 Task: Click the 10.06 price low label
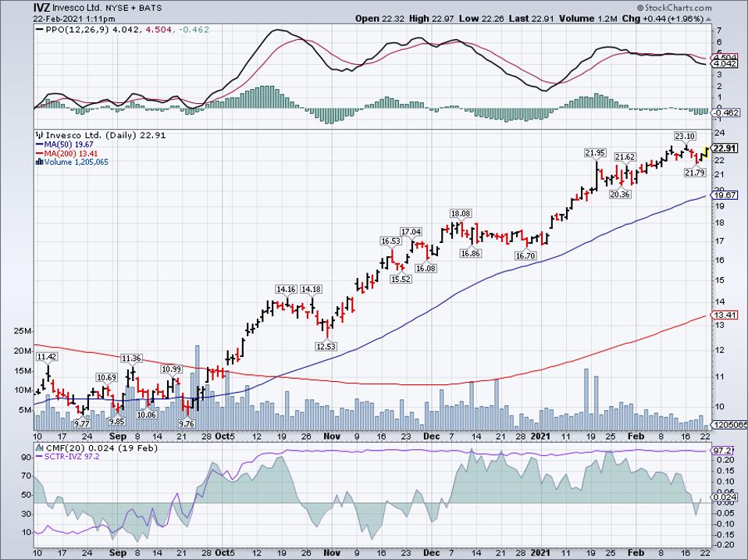coord(146,415)
